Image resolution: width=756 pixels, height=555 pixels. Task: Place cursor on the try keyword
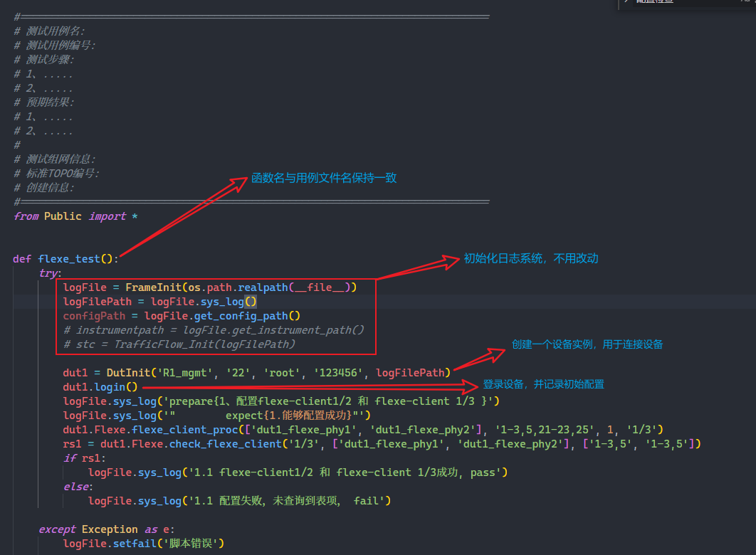(48, 273)
